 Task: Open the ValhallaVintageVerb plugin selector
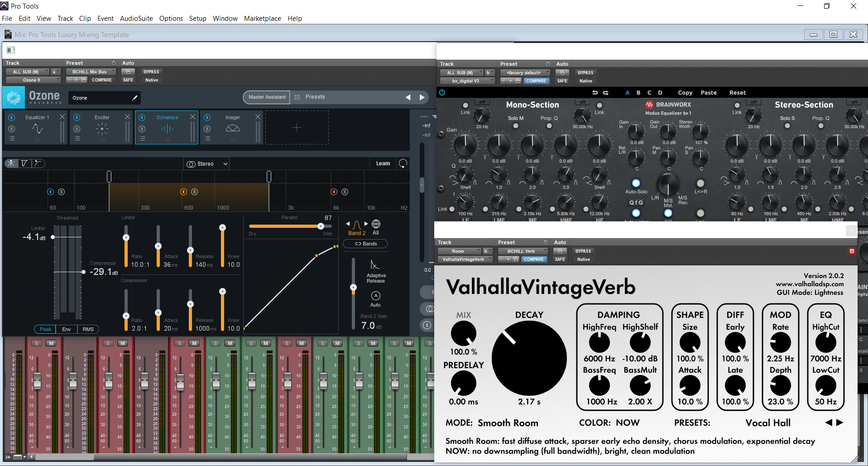pyautogui.click(x=465, y=259)
